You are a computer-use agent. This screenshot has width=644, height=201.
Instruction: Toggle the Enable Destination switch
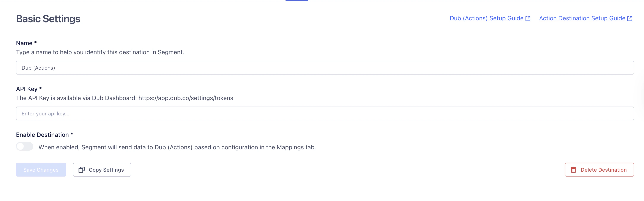tap(25, 147)
